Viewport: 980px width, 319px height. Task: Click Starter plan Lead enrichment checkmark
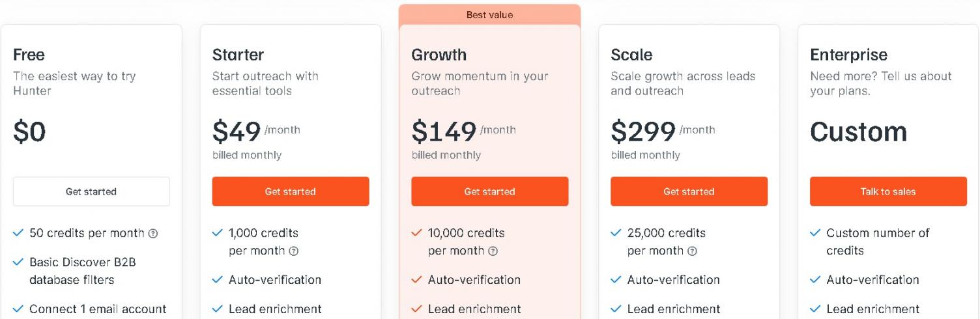218,309
